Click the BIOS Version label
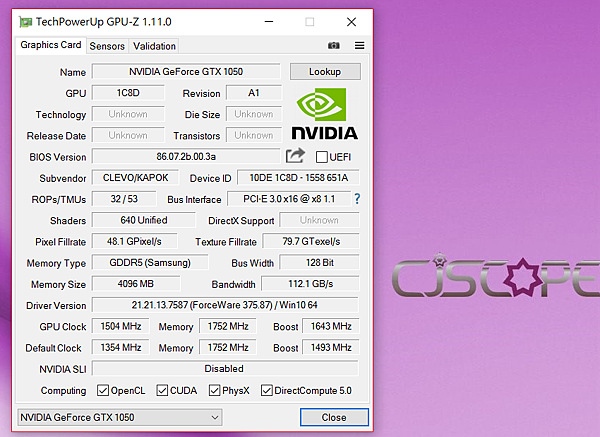Screen dimensions: 600x437 point(58,157)
